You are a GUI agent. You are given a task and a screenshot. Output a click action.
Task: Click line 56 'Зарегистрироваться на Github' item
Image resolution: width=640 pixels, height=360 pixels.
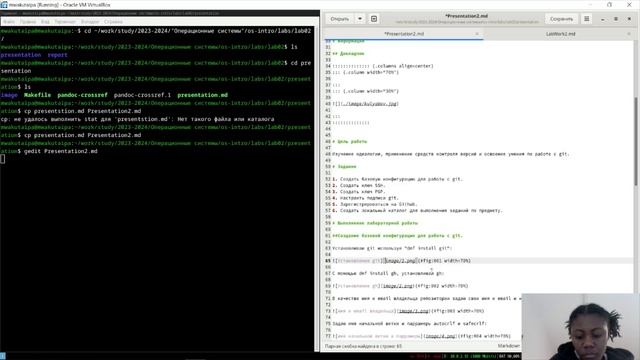tap(375, 204)
